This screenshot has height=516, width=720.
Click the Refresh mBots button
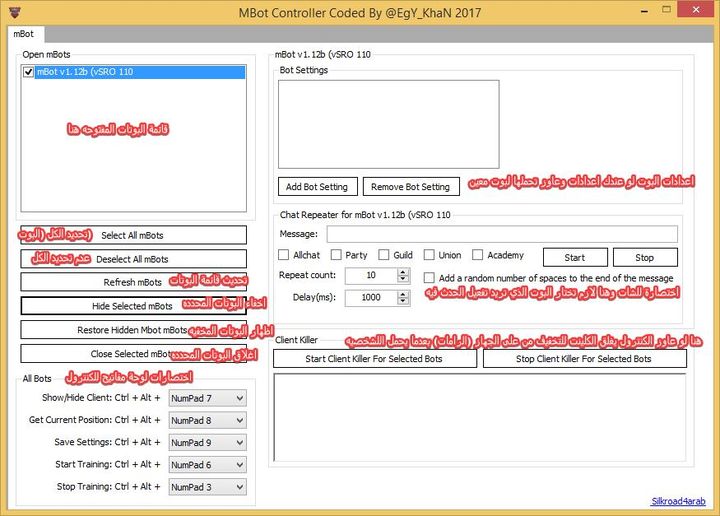(x=134, y=282)
